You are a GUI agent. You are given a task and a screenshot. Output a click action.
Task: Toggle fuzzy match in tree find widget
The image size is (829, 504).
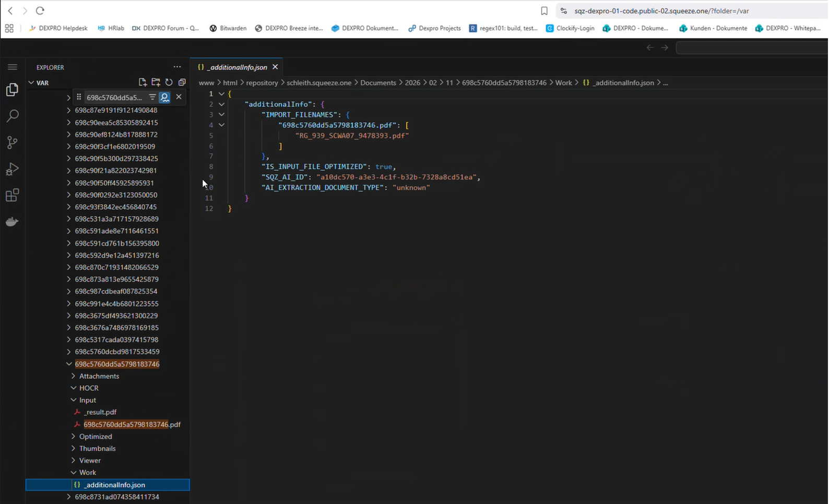click(x=165, y=97)
